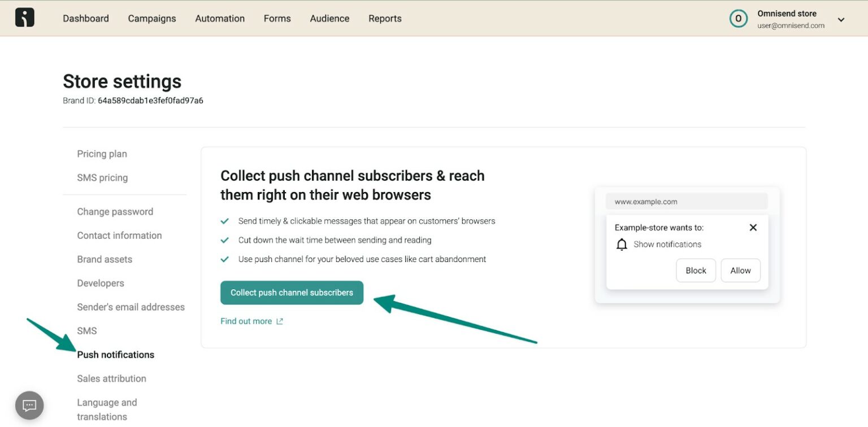The height and width of the screenshot is (427, 868).
Task: Open the Find out more link
Action: (246, 321)
